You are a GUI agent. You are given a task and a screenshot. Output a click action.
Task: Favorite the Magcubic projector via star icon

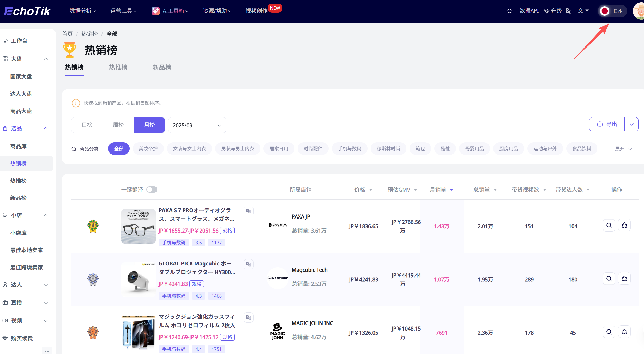(x=624, y=278)
